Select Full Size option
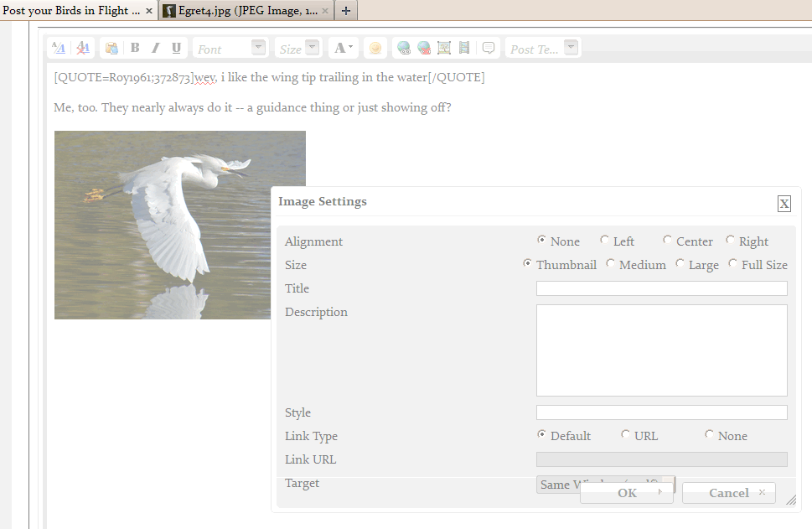 pos(732,263)
